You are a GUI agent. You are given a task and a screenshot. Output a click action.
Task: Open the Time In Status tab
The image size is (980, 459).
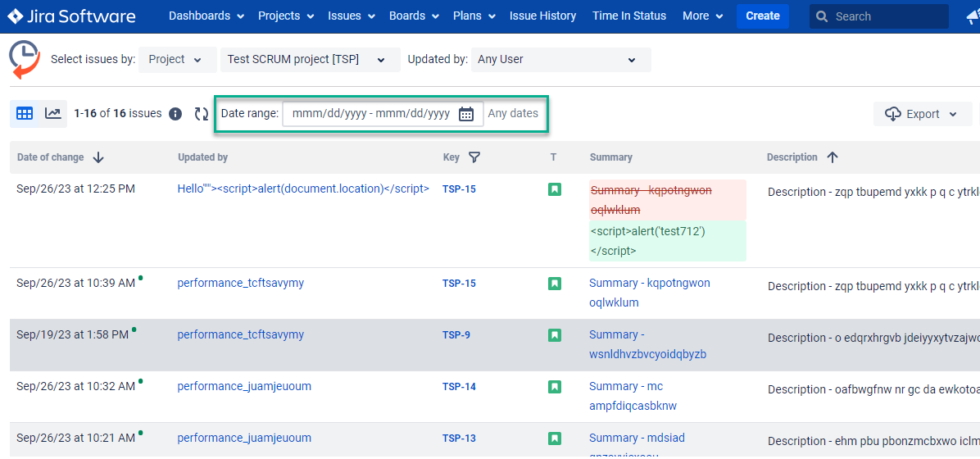628,16
